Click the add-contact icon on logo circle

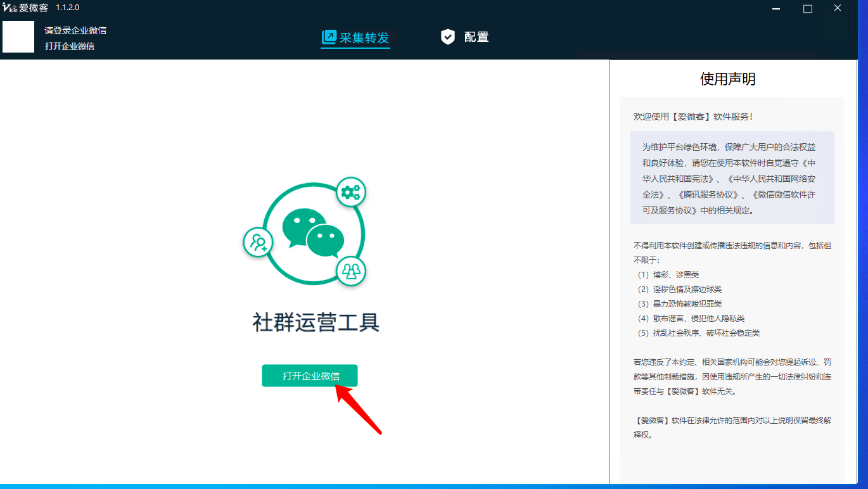tap(258, 242)
